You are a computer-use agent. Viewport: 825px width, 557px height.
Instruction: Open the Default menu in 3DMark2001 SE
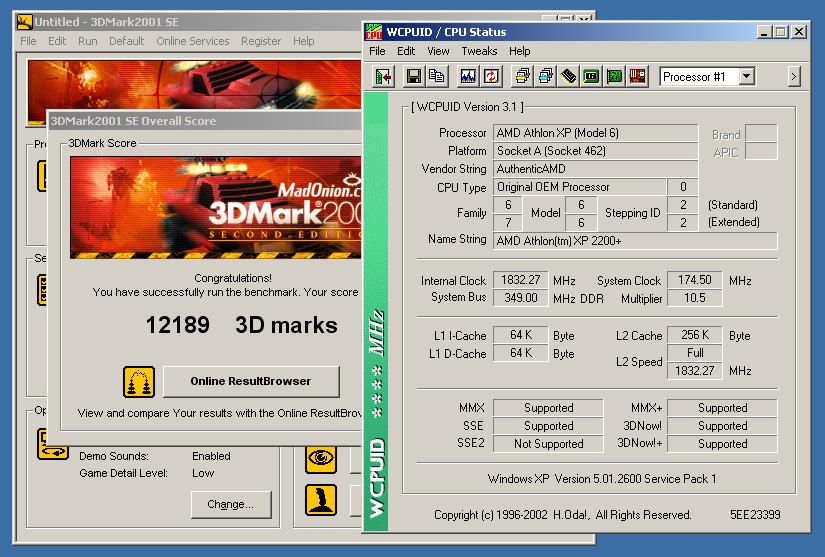126,41
